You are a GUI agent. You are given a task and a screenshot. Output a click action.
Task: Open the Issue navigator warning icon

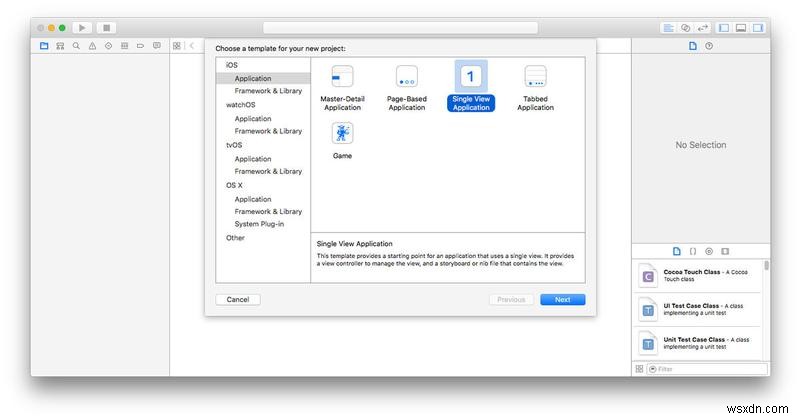click(93, 46)
